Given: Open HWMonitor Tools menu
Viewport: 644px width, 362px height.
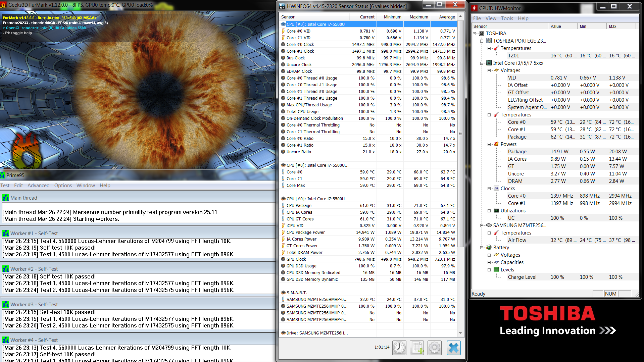Looking at the screenshot, I should click(507, 18).
